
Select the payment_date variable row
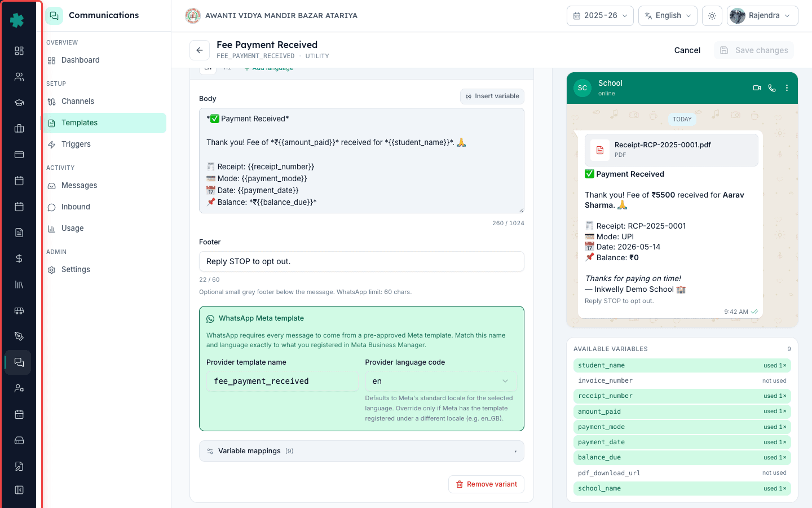click(x=682, y=442)
